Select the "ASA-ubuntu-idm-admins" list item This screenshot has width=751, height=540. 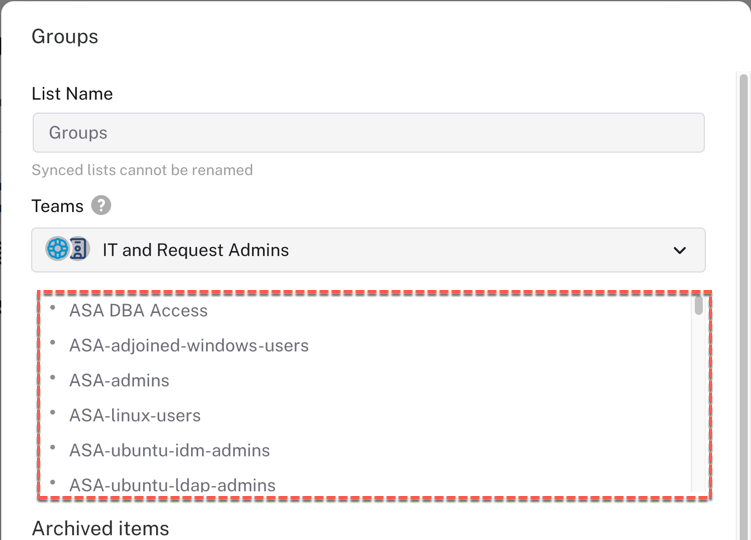point(169,451)
